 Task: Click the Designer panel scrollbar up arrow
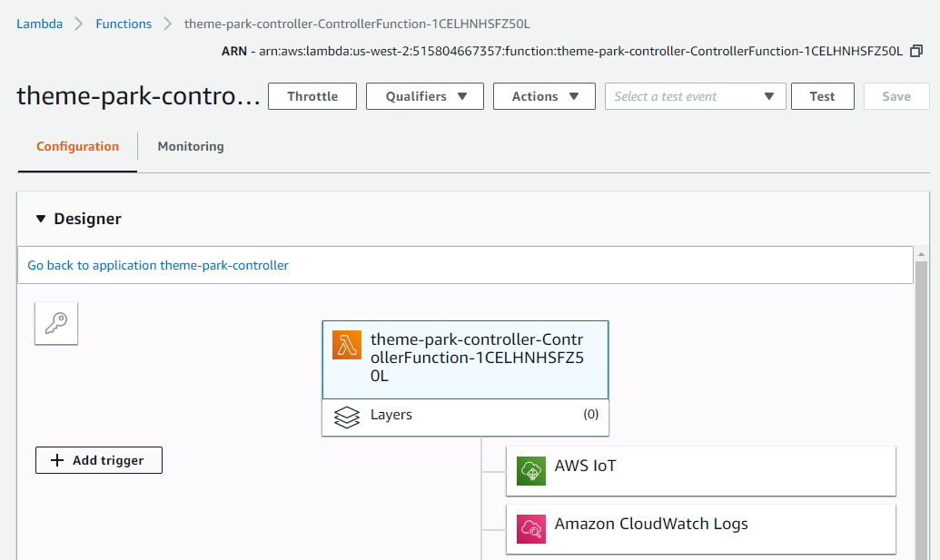click(922, 254)
